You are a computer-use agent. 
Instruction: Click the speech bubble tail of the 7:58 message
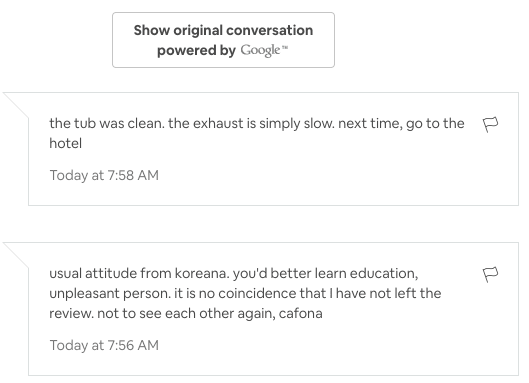tap(16, 105)
